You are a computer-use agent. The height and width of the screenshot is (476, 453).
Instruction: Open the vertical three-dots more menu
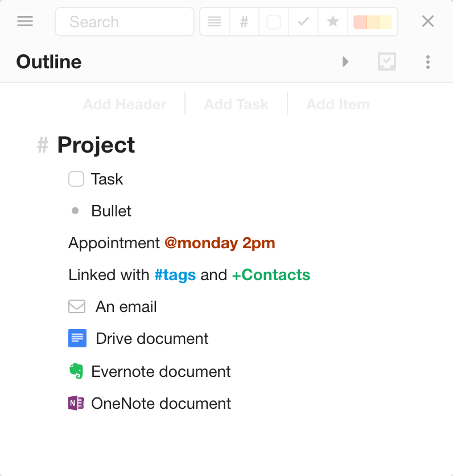click(428, 62)
